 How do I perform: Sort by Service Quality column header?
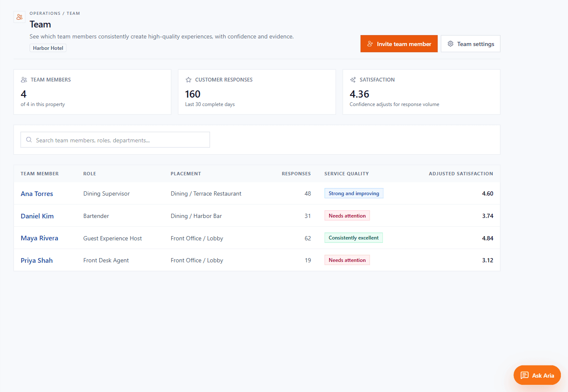[x=347, y=174]
